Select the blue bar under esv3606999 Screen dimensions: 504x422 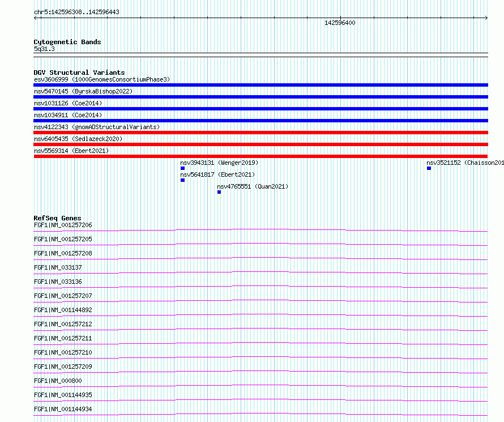pos(260,85)
